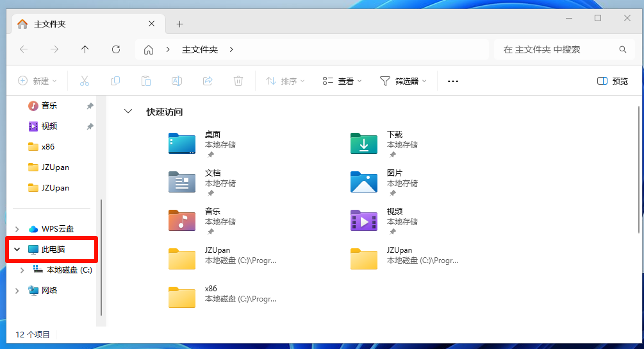Click the search magnifier icon
644x349 pixels.
[623, 49]
